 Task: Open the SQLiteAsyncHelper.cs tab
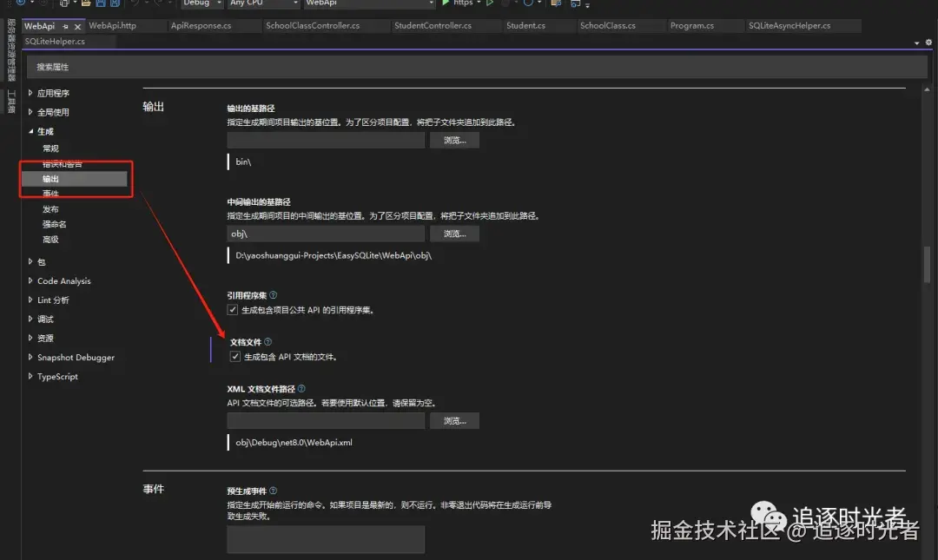[x=789, y=25]
